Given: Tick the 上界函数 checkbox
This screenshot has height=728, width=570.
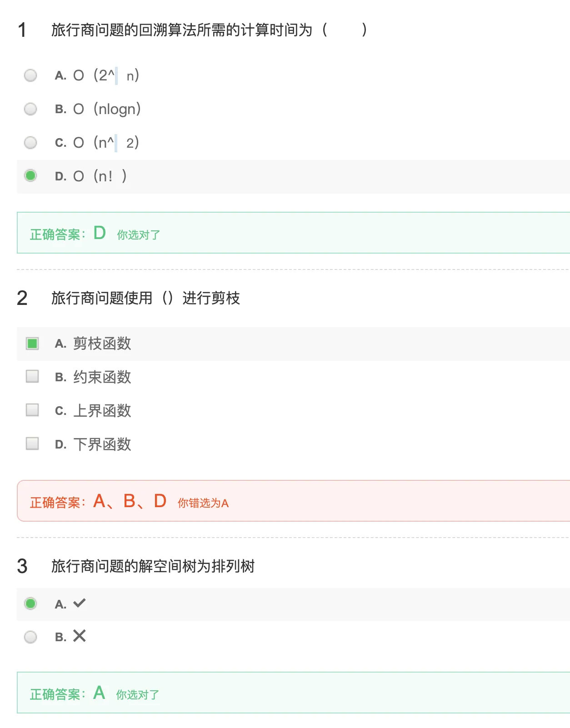Looking at the screenshot, I should (x=32, y=410).
